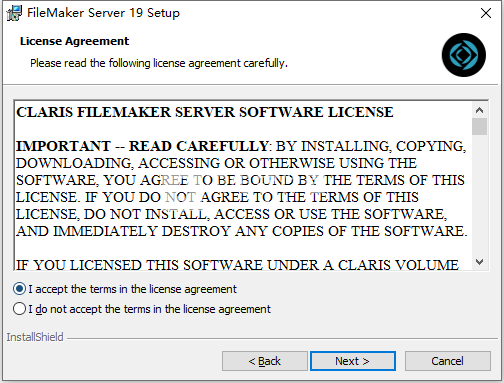Continue setup with the Next button
This screenshot has height=383, width=504.
[353, 361]
